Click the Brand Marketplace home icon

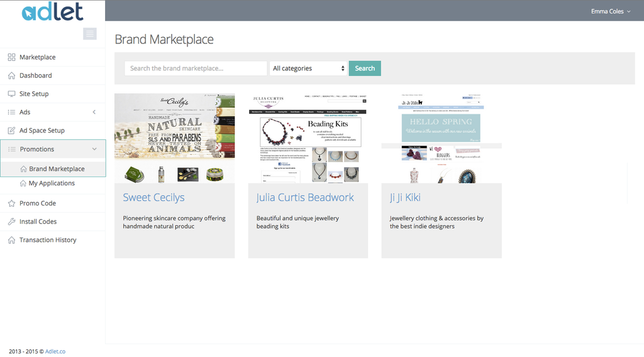(23, 168)
